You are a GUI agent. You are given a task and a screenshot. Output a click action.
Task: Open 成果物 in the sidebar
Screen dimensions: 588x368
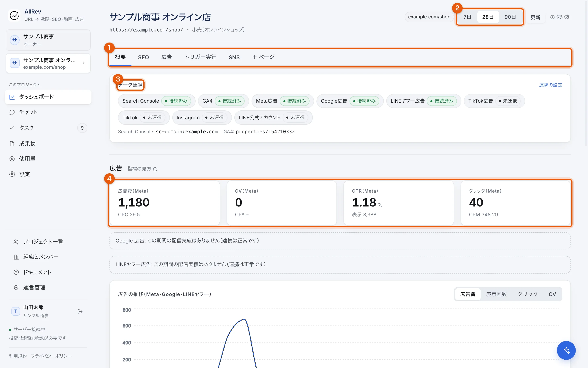pos(48,144)
